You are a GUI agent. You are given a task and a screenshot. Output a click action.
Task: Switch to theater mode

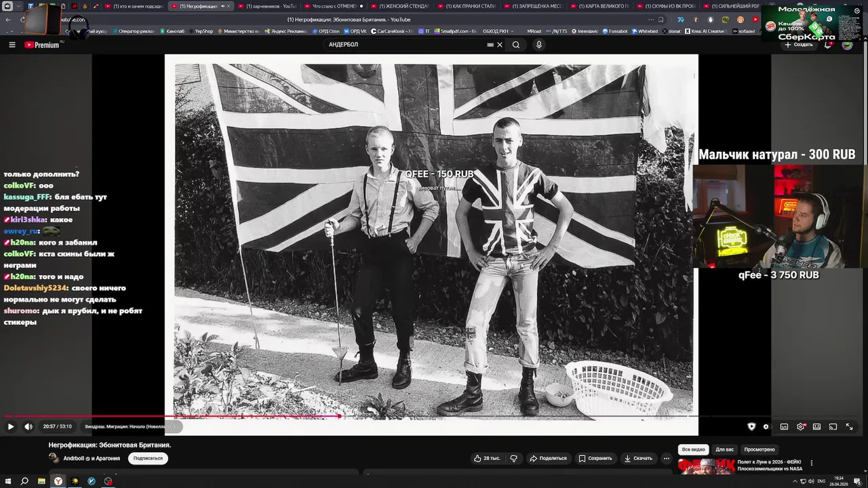point(816,426)
